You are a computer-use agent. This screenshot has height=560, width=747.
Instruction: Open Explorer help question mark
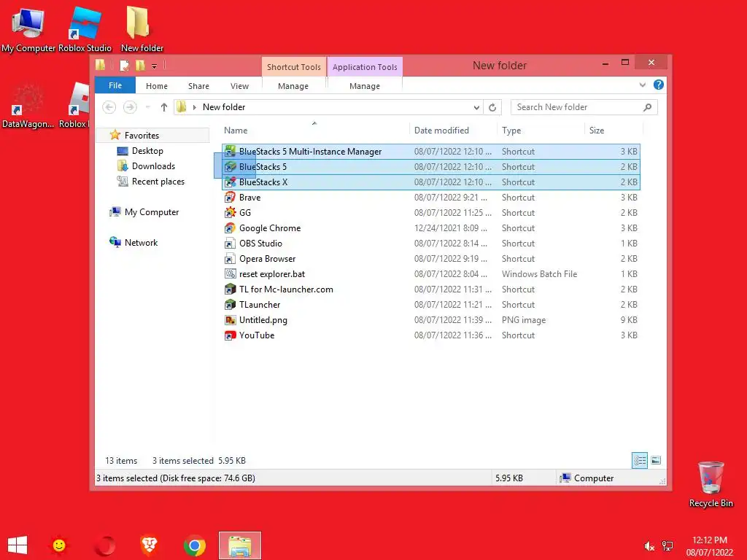click(659, 85)
